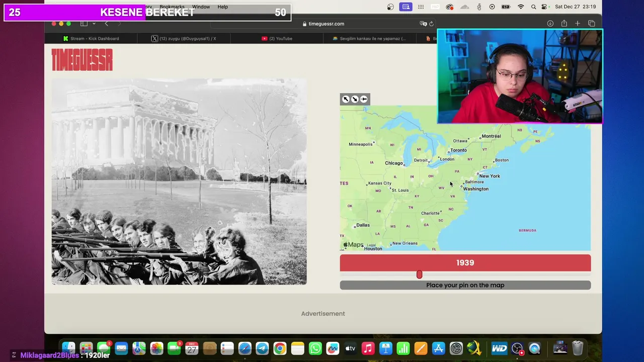
Task: Click the red 1939 year field
Action: (x=465, y=263)
